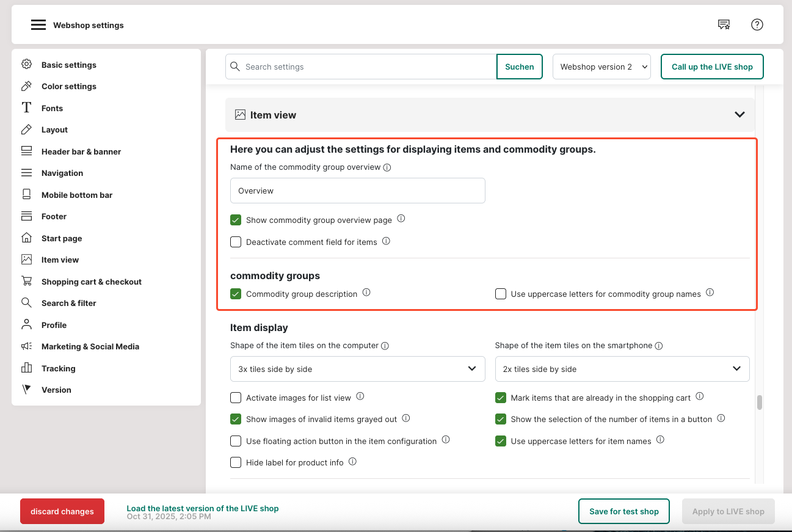Click the Marketing & Social Media megaphone icon
The width and height of the screenshot is (792, 532).
(26, 346)
